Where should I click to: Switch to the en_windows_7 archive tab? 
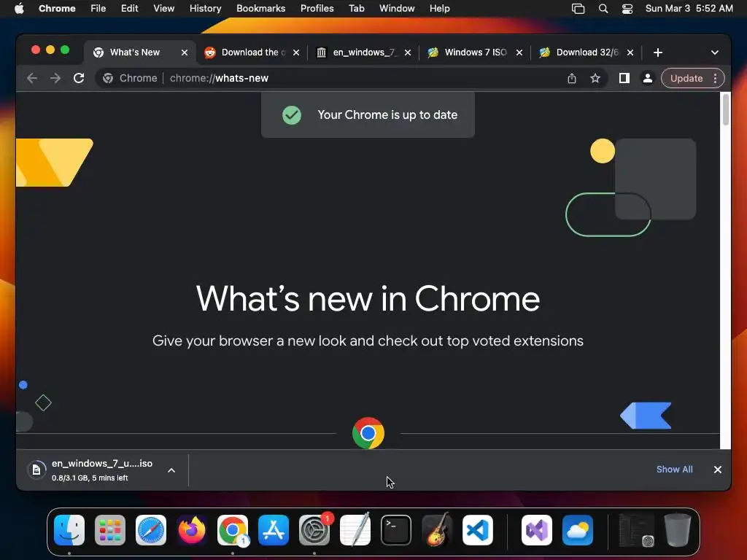pos(364,52)
